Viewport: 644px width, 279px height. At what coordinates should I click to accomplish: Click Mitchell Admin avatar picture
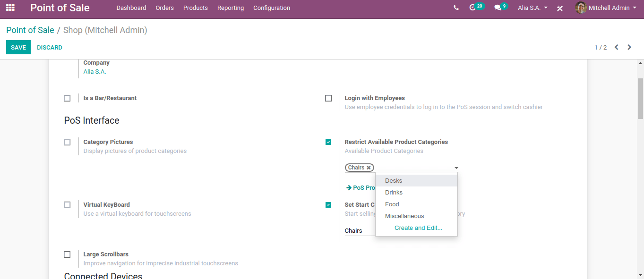click(x=581, y=8)
